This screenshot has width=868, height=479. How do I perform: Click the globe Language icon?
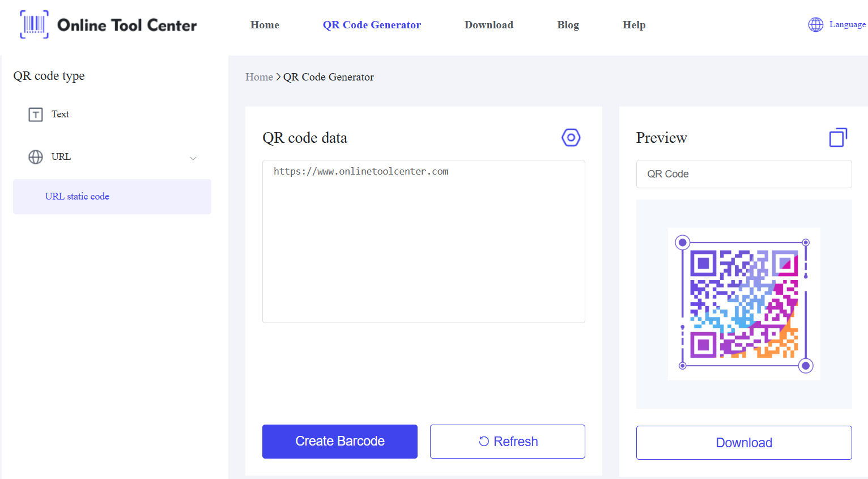point(815,24)
